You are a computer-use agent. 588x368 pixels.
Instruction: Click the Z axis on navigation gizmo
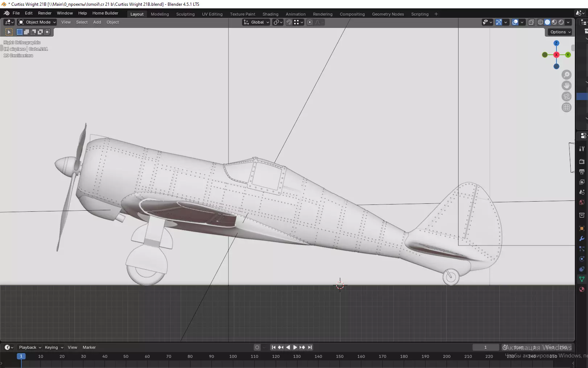(556, 43)
